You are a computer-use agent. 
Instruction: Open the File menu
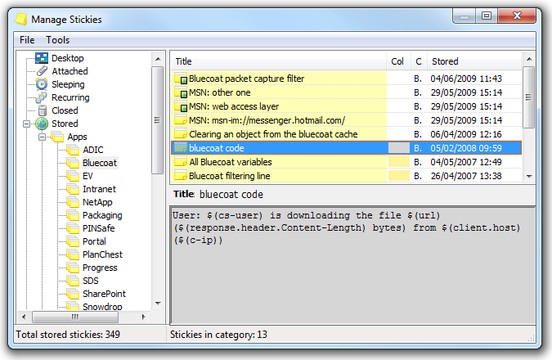(x=27, y=40)
